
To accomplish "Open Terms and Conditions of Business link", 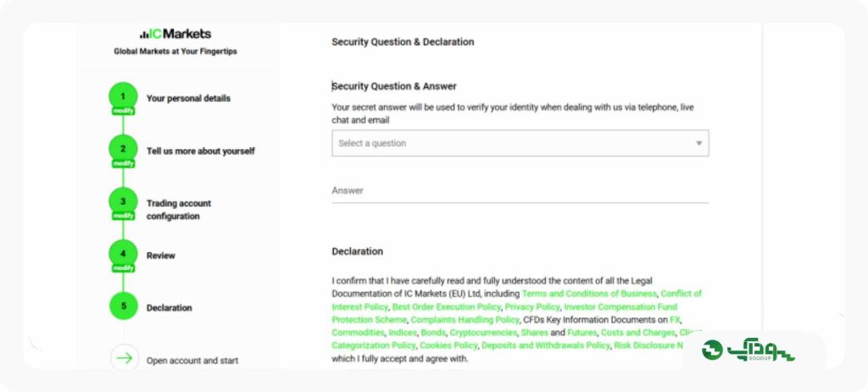I will click(x=589, y=294).
